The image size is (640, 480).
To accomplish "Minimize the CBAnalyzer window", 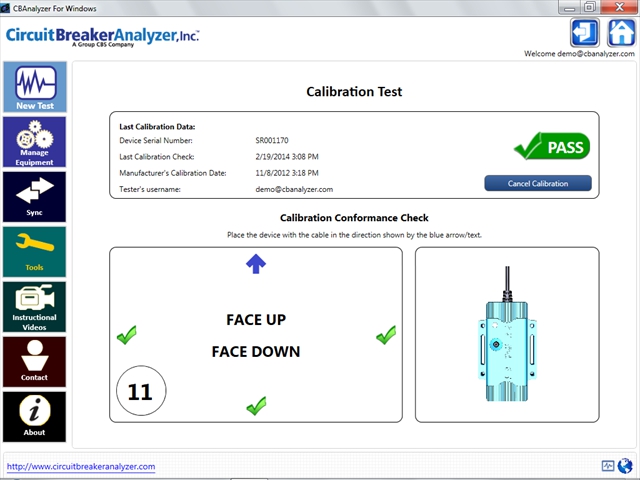I will pyautogui.click(x=570, y=7).
